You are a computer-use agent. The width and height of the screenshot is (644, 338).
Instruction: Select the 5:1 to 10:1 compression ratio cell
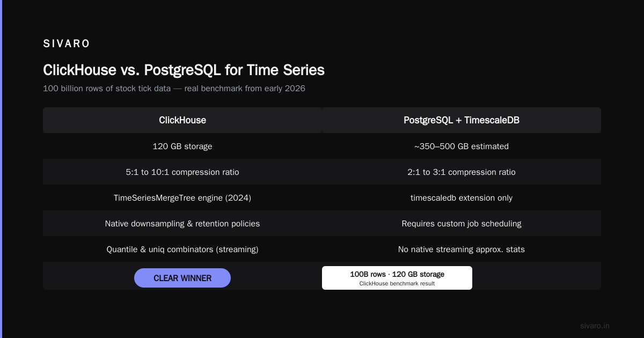pos(182,172)
